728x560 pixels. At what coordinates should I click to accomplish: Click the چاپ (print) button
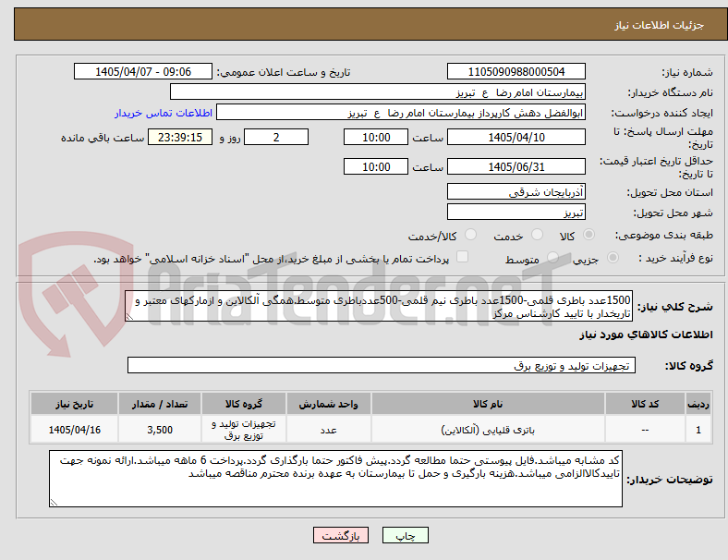coord(405,535)
